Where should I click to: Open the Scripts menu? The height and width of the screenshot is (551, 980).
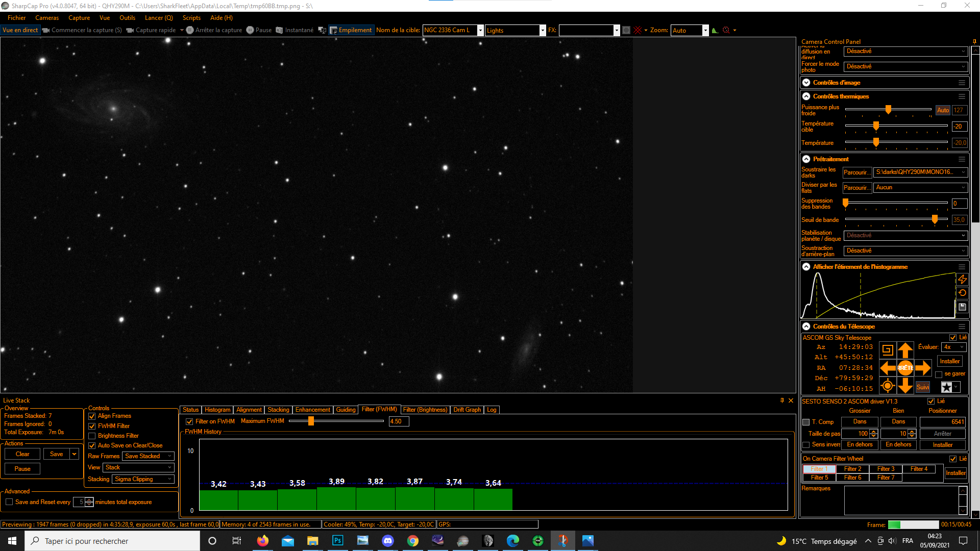[x=191, y=18]
